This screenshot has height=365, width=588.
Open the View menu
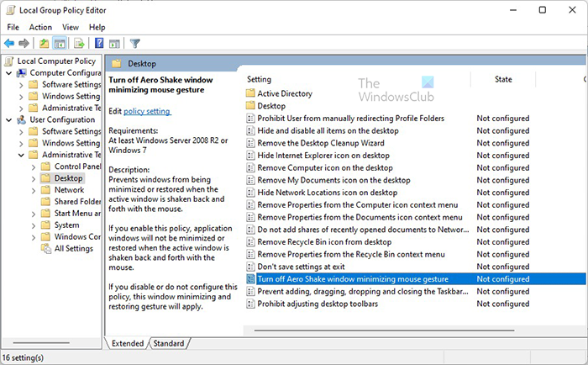coord(70,28)
